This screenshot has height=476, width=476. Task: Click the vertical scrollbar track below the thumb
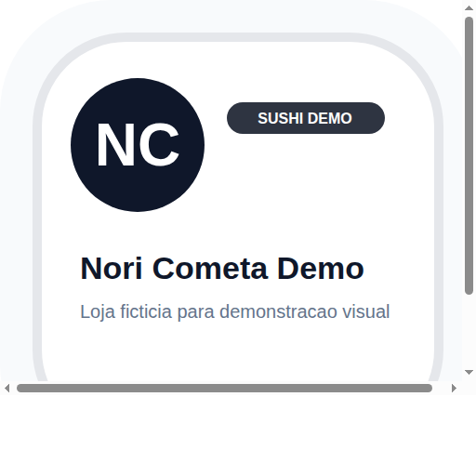click(x=469, y=330)
